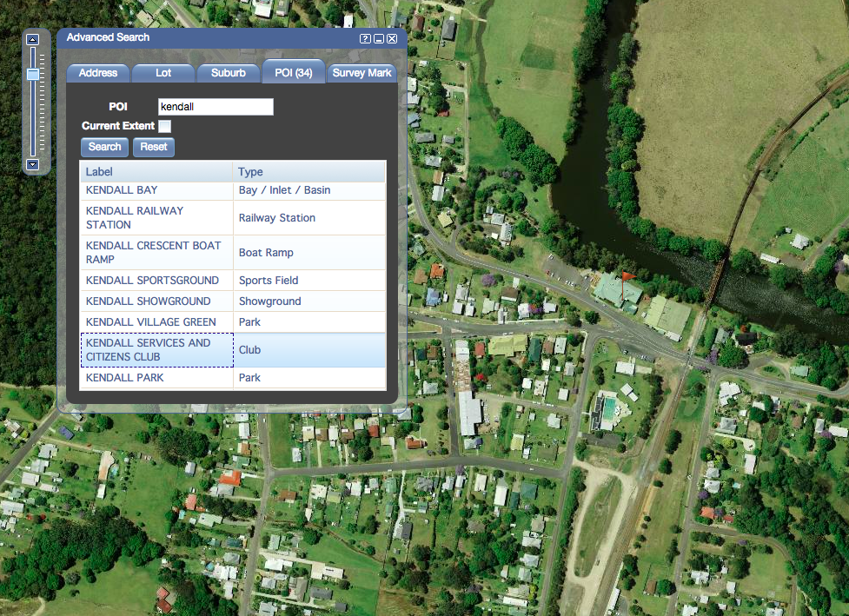Click the zoom in arrow button
This screenshot has width=849, height=616.
coord(33,40)
